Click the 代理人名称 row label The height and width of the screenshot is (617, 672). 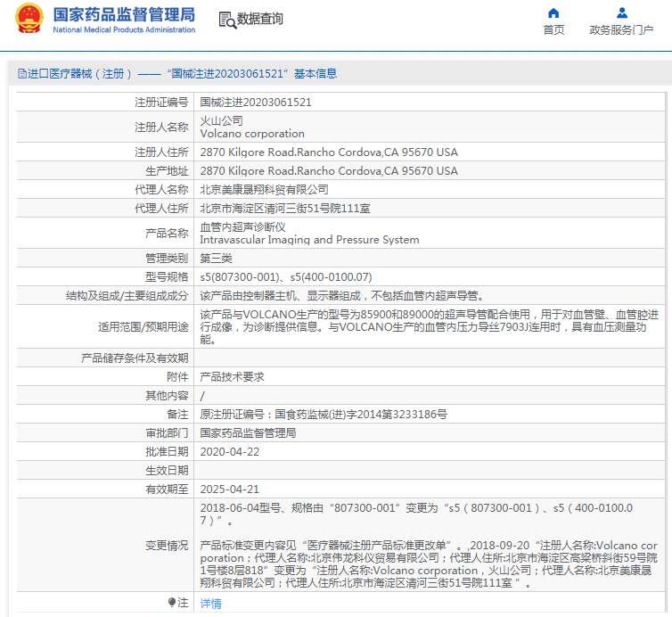click(x=161, y=190)
